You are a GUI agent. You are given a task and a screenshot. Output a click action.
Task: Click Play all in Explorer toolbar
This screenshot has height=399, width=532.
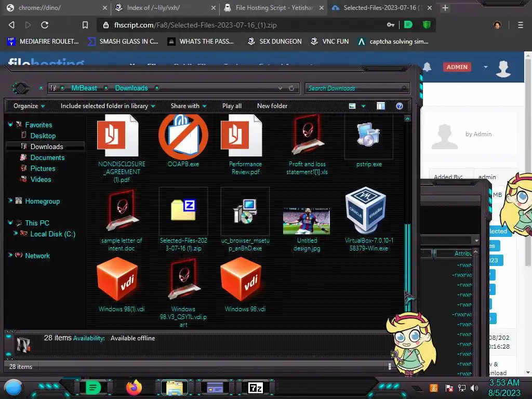(x=232, y=106)
